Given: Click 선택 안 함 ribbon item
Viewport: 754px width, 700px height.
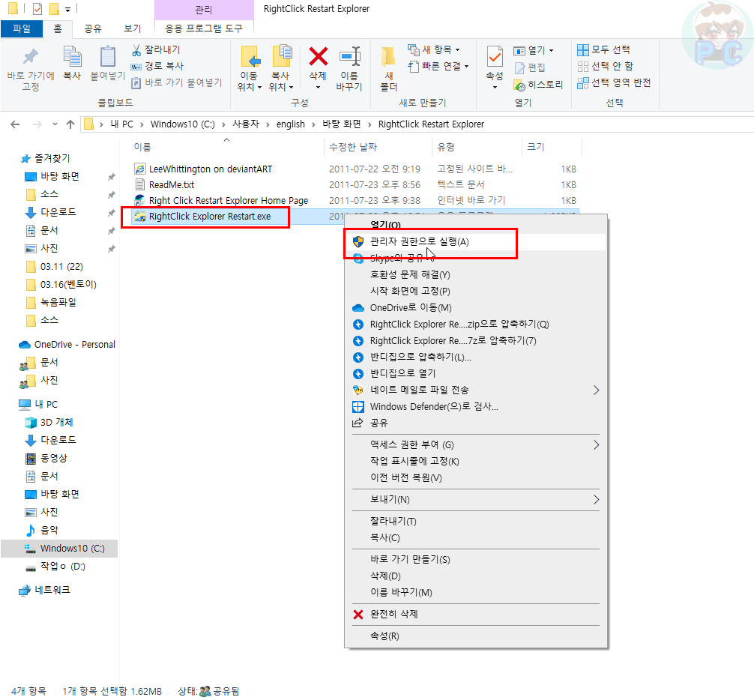Looking at the screenshot, I should coord(606,66).
